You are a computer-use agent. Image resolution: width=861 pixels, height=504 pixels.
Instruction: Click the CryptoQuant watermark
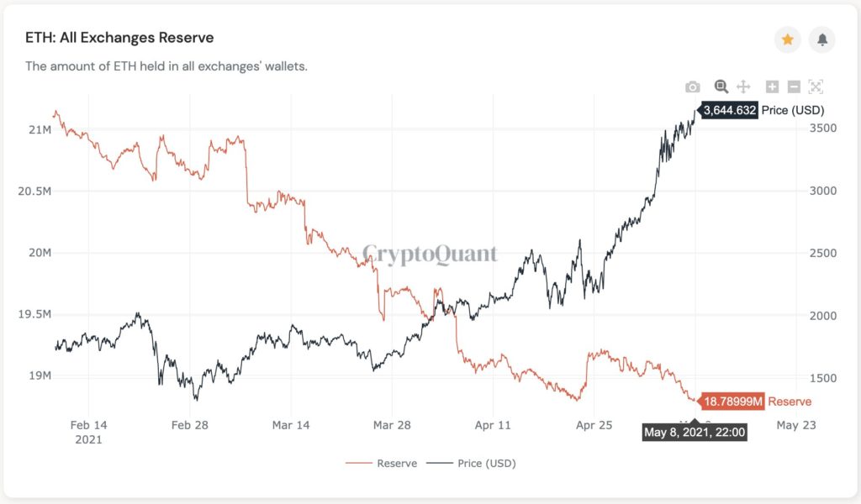[430, 254]
